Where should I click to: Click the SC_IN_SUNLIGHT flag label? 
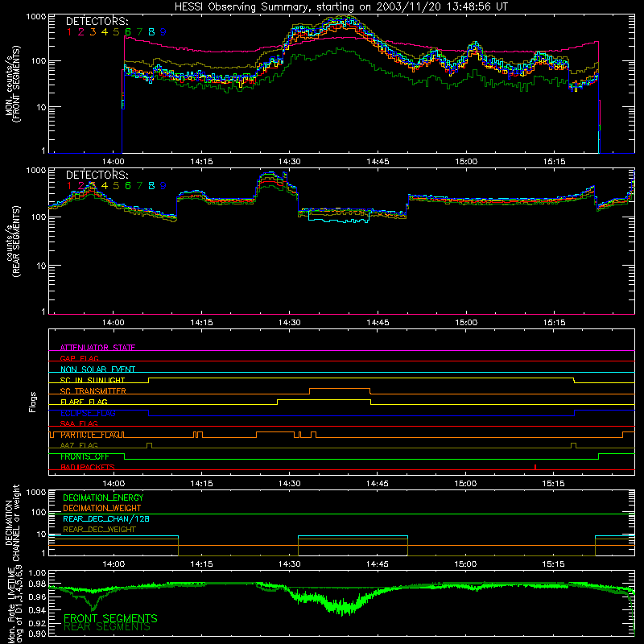point(93,380)
